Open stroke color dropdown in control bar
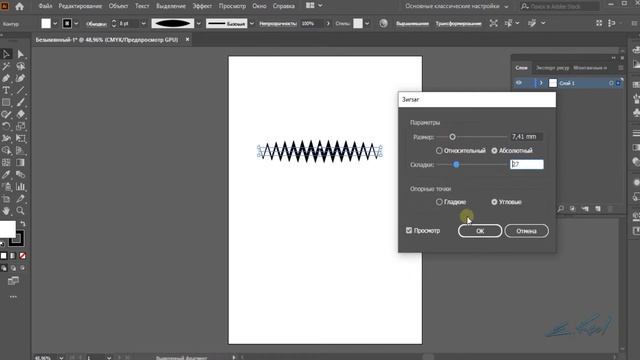This screenshot has width=640, height=360. pyautogui.click(x=76, y=24)
